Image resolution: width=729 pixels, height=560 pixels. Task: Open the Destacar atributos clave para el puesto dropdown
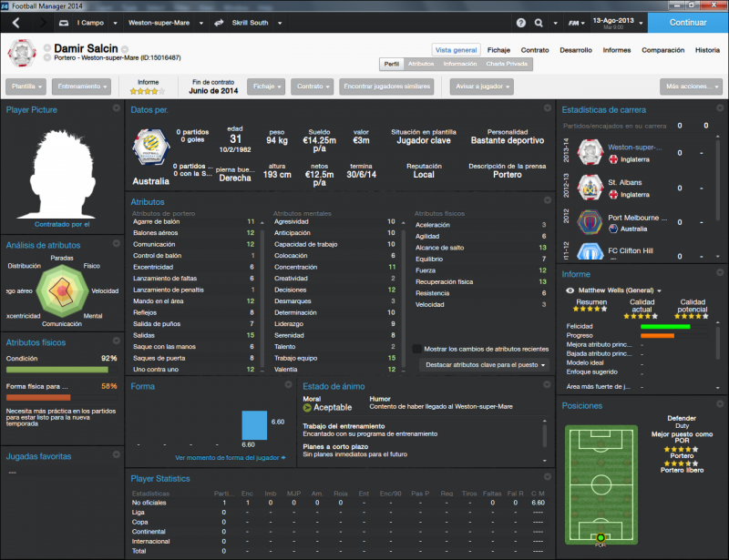[x=484, y=365]
